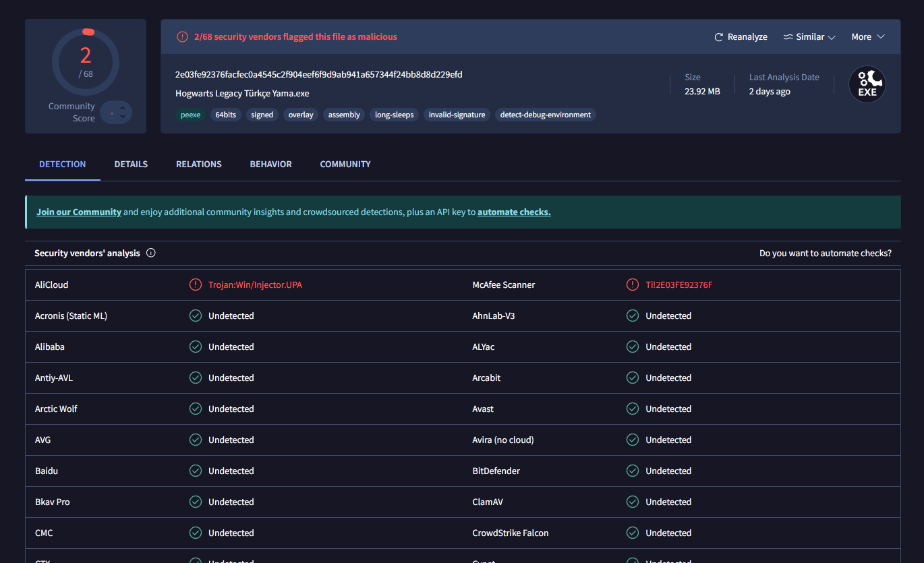This screenshot has height=563, width=924.
Task: Expand the Similar dropdown
Action: pos(809,37)
